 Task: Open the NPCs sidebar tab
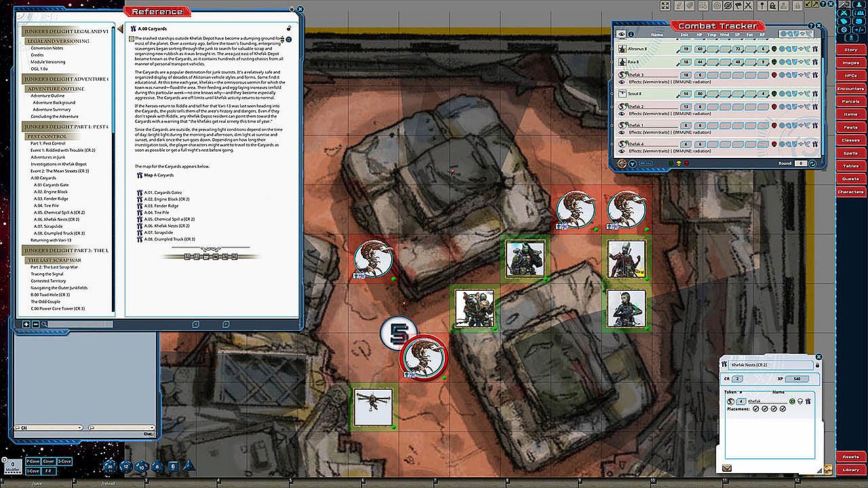(x=850, y=76)
